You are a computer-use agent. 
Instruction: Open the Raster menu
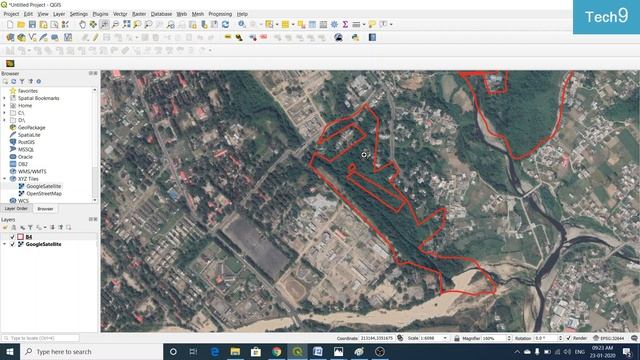point(139,14)
